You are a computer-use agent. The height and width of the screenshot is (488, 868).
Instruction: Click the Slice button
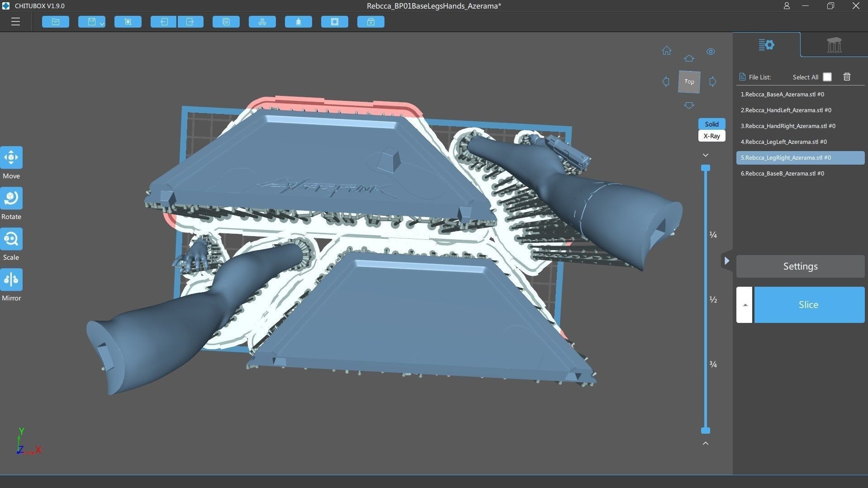click(809, 305)
